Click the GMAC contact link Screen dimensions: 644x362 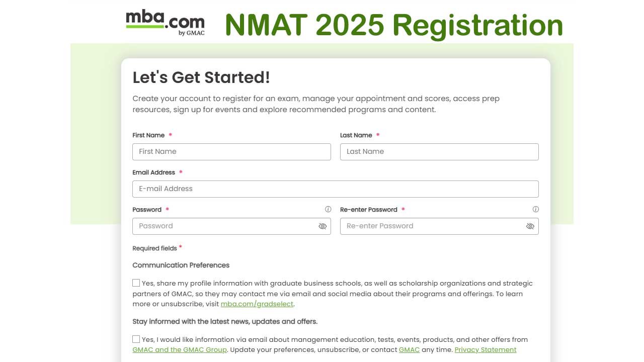pos(409,349)
